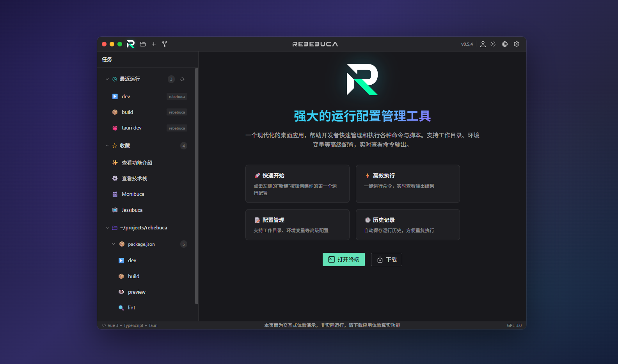Open the settings gear icon
Viewport: 618px width, 364px height.
(517, 44)
